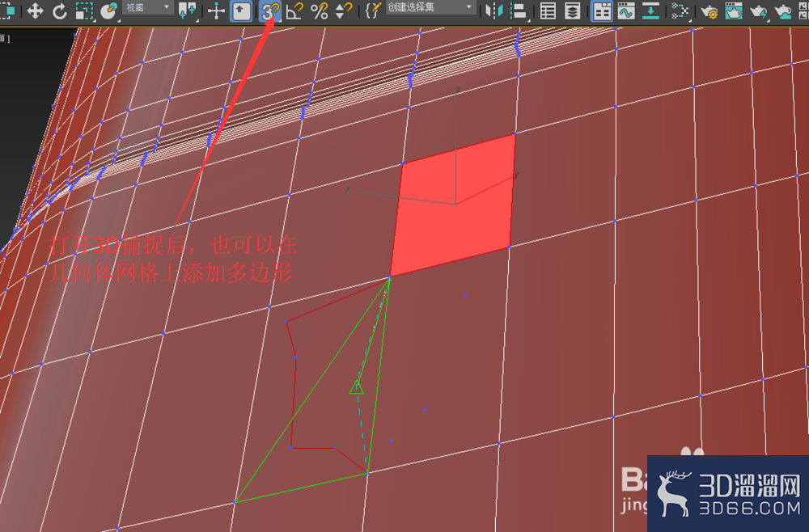The width and height of the screenshot is (809, 532).
Task: Open Render Setup teapot with gear
Action: (709, 11)
